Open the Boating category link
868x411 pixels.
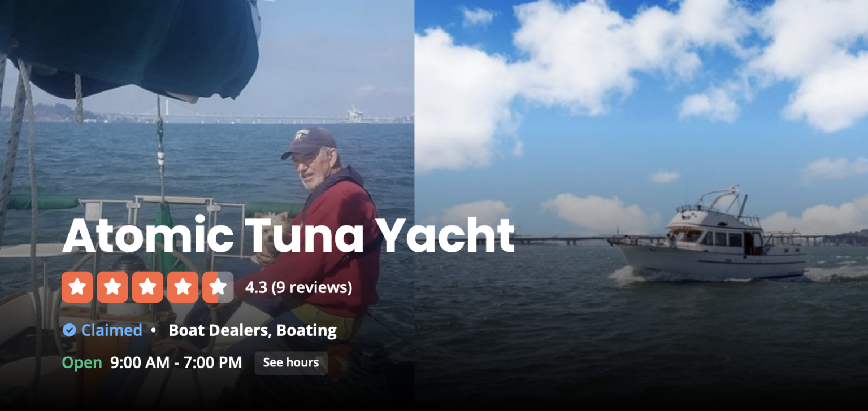(307, 330)
